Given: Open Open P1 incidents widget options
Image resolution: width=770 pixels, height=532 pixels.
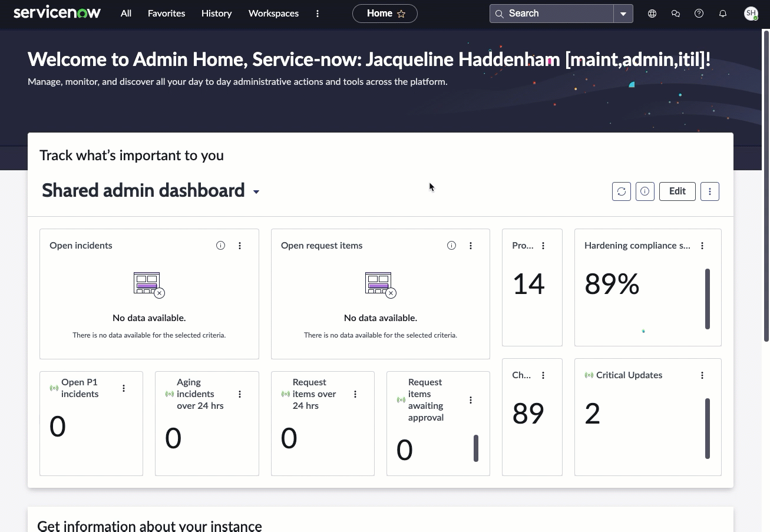Looking at the screenshot, I should [124, 388].
